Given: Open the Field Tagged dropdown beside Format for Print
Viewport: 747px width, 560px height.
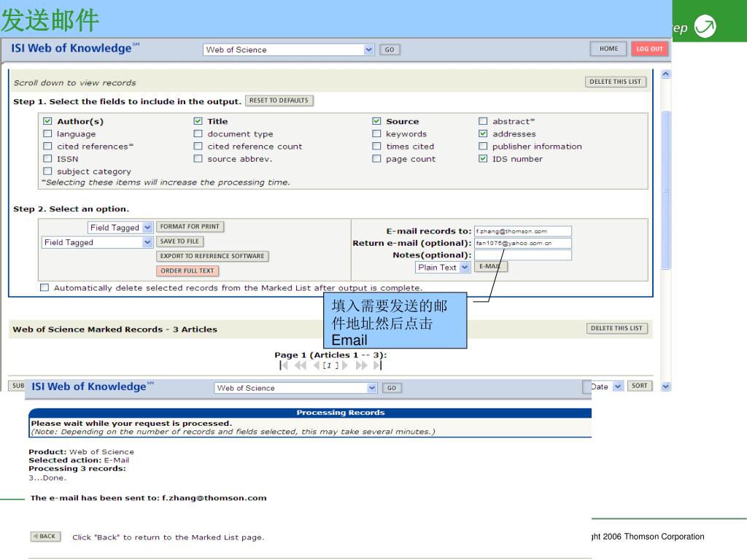Looking at the screenshot, I should 120,227.
